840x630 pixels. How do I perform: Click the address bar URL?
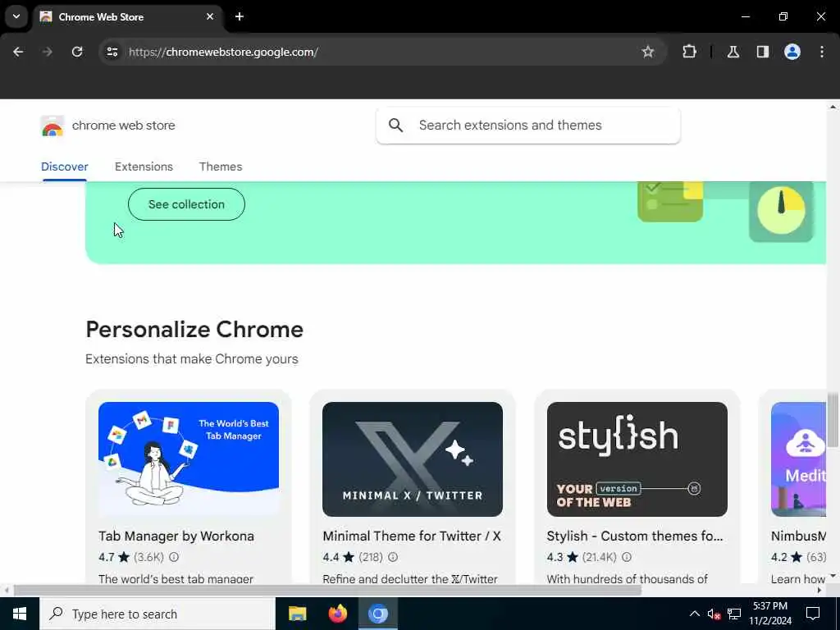223,52
